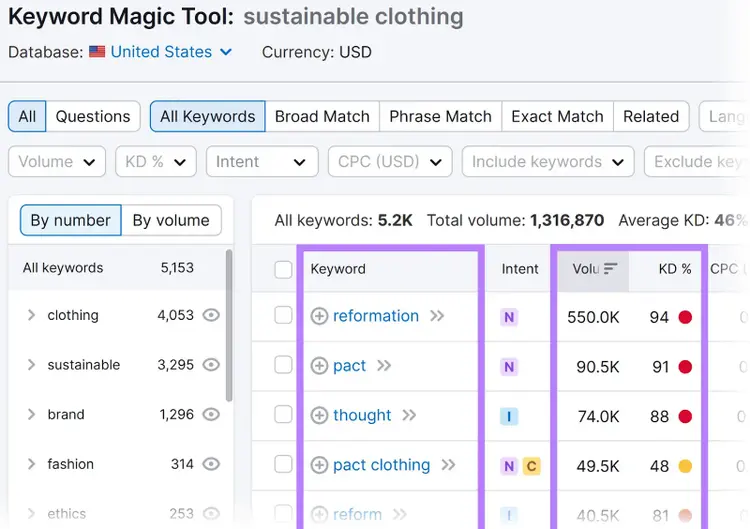
Task: Toggle visibility eye for clothing group
Action: pos(211,315)
